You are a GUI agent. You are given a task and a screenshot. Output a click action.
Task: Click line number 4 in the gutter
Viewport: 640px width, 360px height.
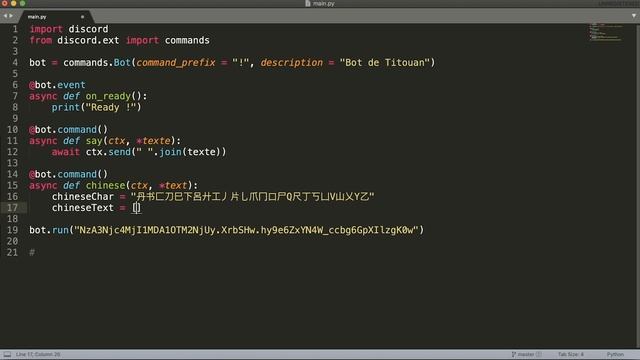pyautogui.click(x=15, y=62)
